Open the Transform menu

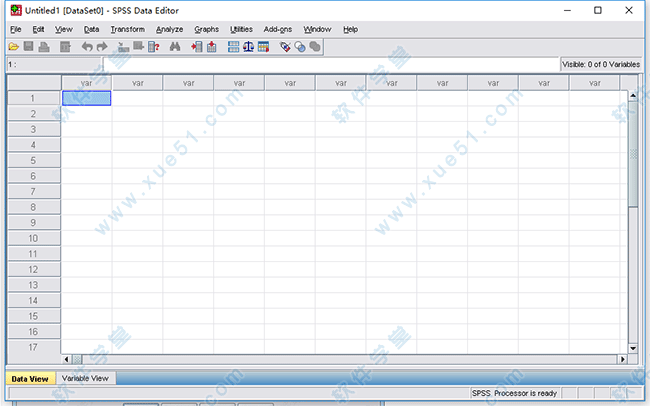click(x=128, y=29)
